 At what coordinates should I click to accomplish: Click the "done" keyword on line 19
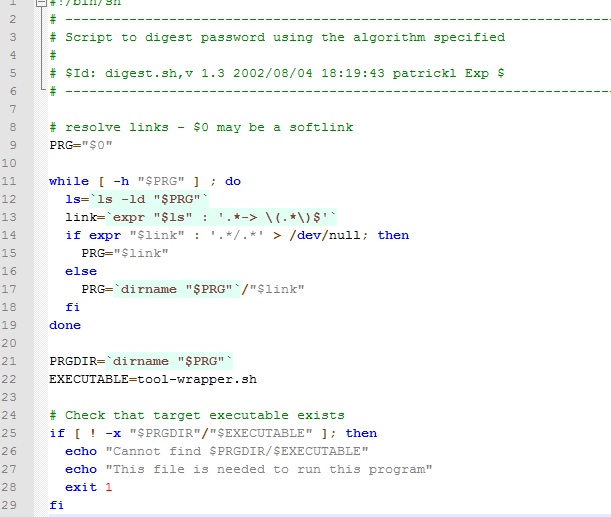(x=65, y=325)
